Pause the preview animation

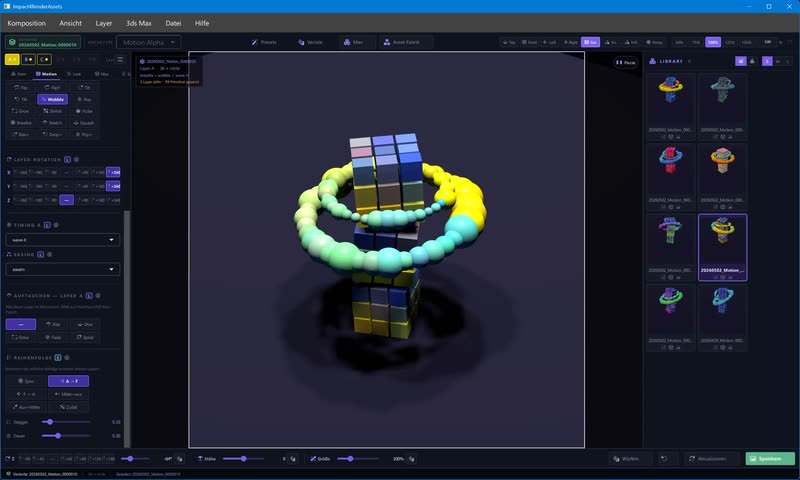point(626,62)
